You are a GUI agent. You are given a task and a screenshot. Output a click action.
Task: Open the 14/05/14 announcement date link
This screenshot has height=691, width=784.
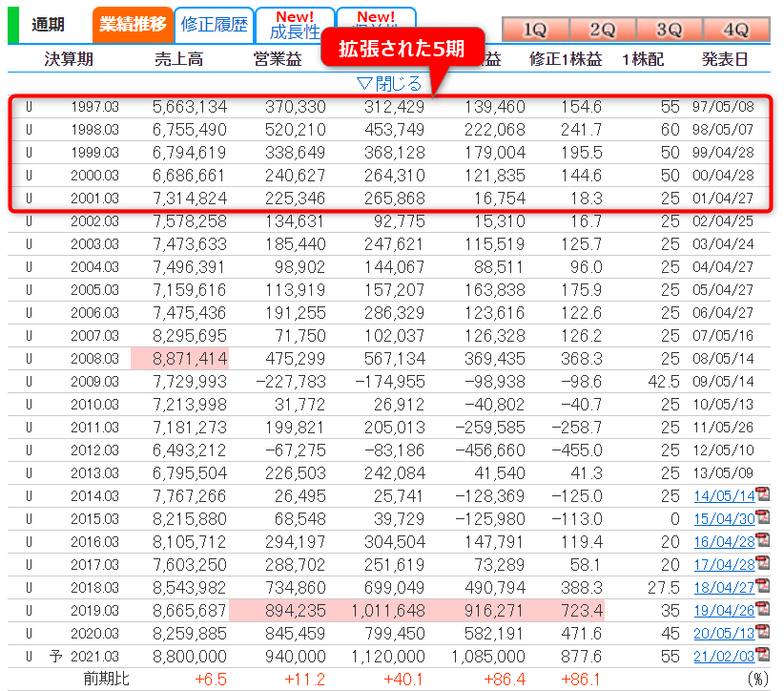click(723, 495)
